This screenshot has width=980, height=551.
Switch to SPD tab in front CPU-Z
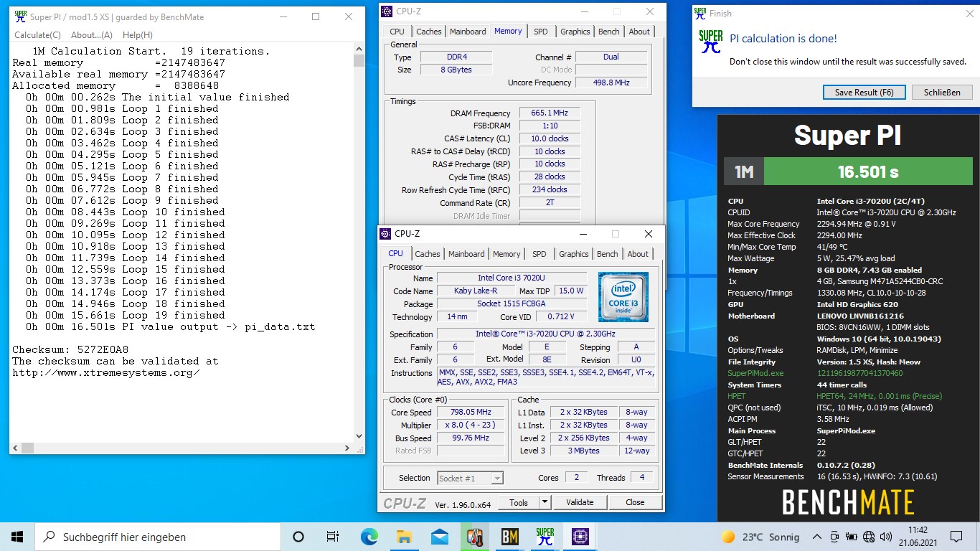point(540,254)
